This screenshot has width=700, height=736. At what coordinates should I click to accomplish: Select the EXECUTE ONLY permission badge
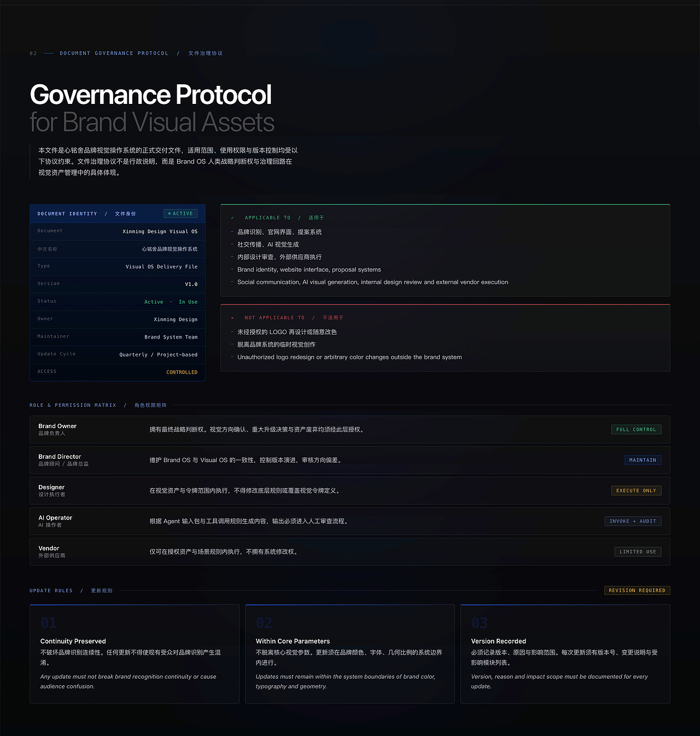click(636, 491)
